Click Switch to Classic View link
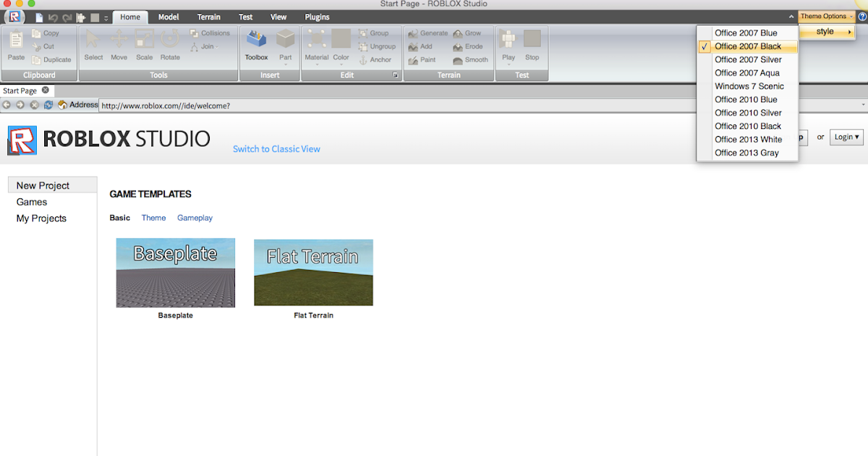868x456 pixels. click(x=276, y=149)
